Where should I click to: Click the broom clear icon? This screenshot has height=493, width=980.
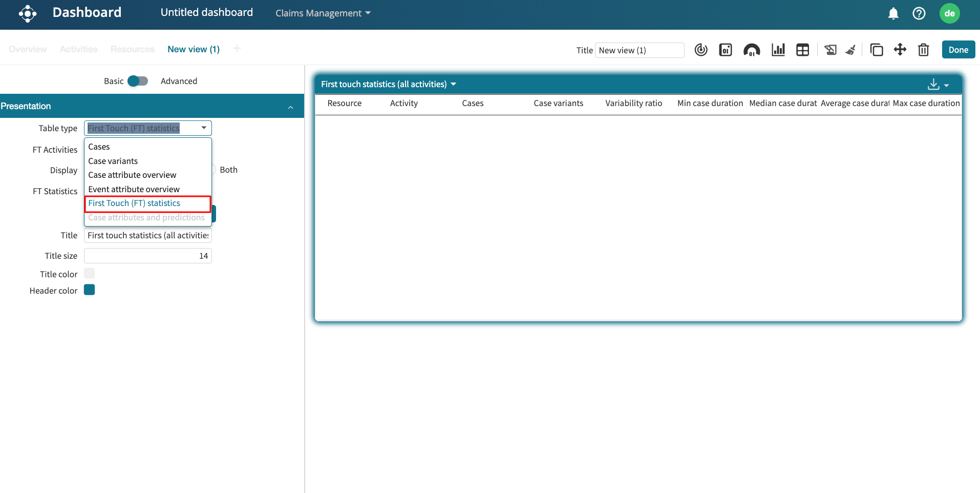click(x=850, y=50)
